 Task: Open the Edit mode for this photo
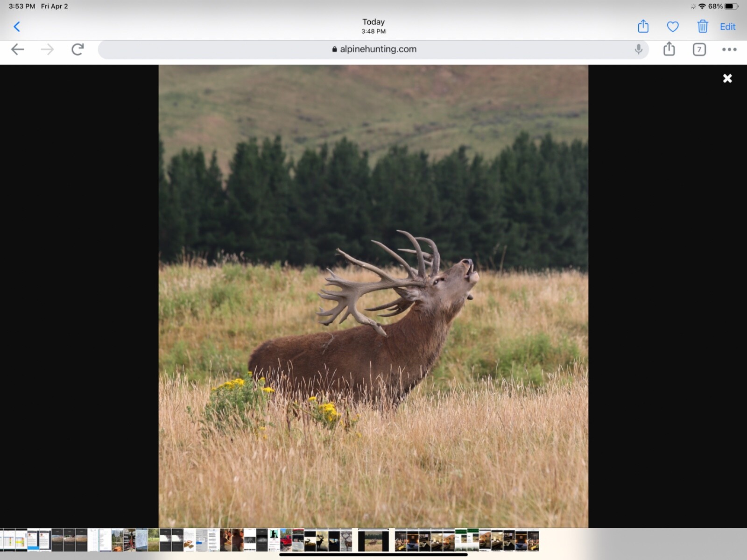point(727,27)
